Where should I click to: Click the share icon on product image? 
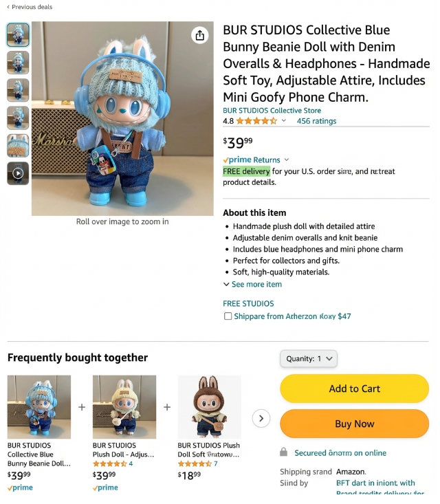tap(199, 35)
